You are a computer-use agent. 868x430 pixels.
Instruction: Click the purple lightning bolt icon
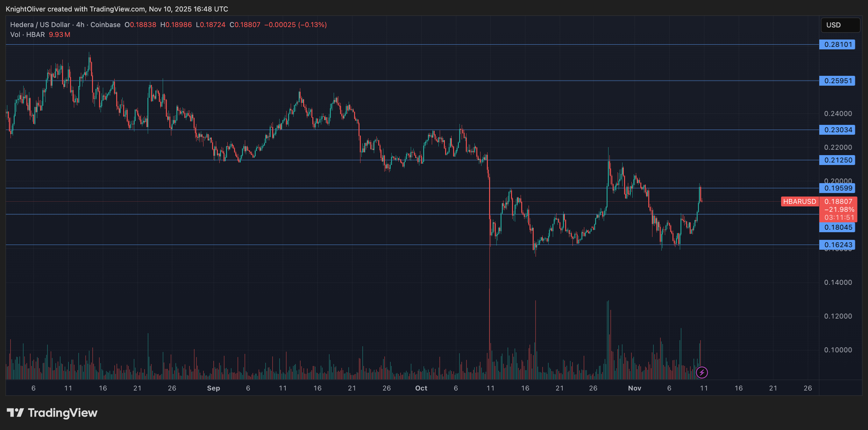point(701,372)
